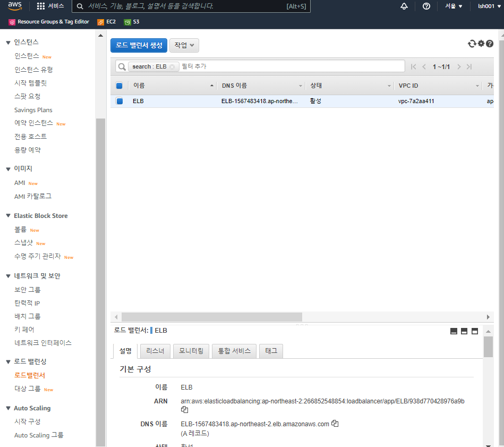Image resolution: width=504 pixels, height=447 pixels.
Task: Click the Resource Groups & Tag Editor shortcut
Action: (x=49, y=22)
